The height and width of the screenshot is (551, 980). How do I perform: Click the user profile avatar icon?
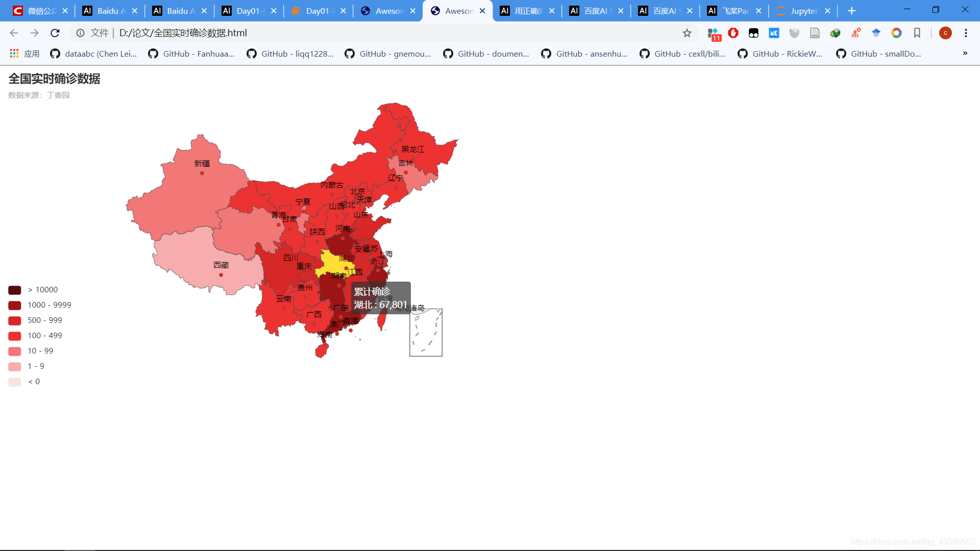click(x=945, y=33)
